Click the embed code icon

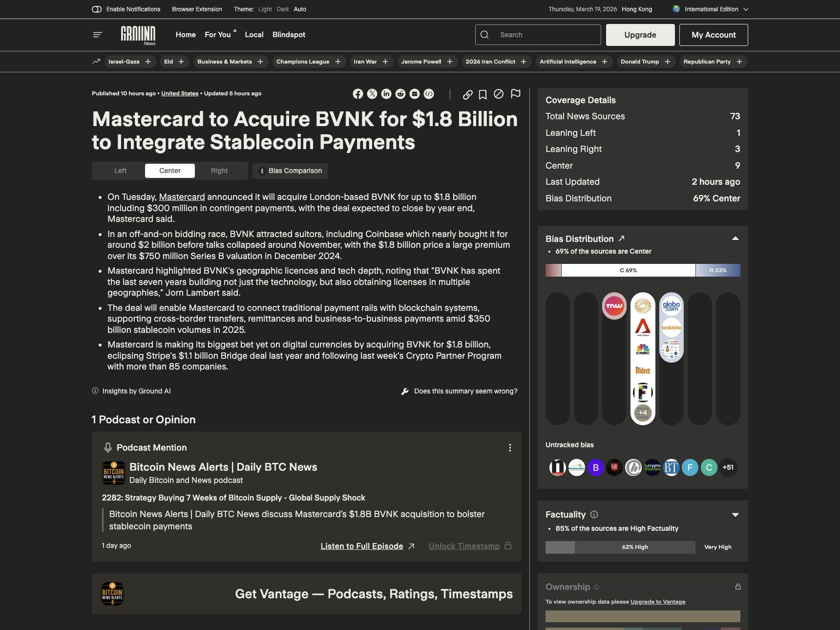(429, 94)
